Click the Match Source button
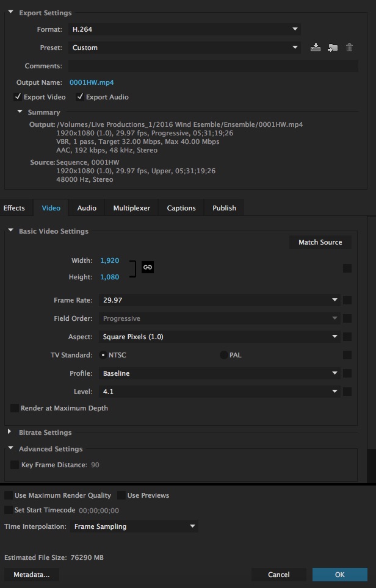This screenshot has height=588, width=376. pos(320,242)
